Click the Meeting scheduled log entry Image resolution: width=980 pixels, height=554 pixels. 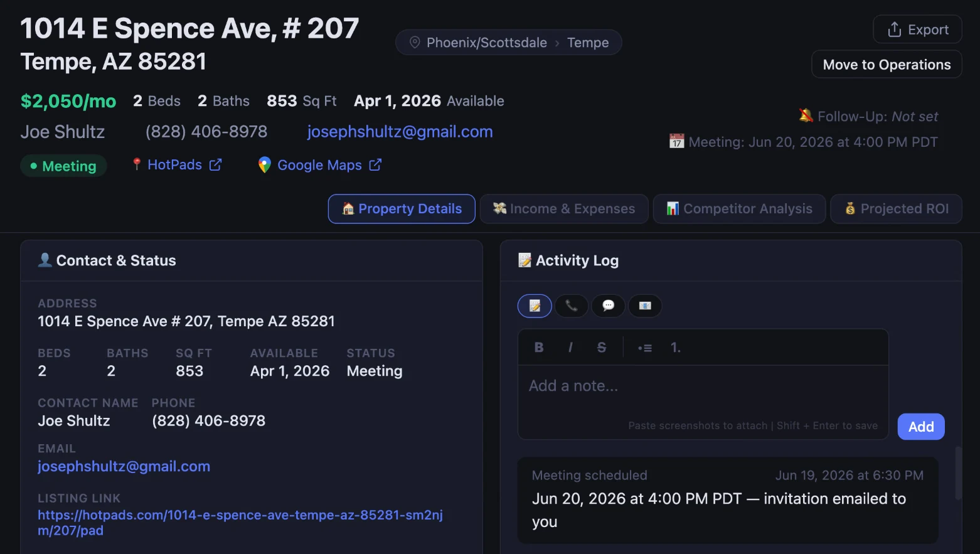pyautogui.click(x=728, y=499)
